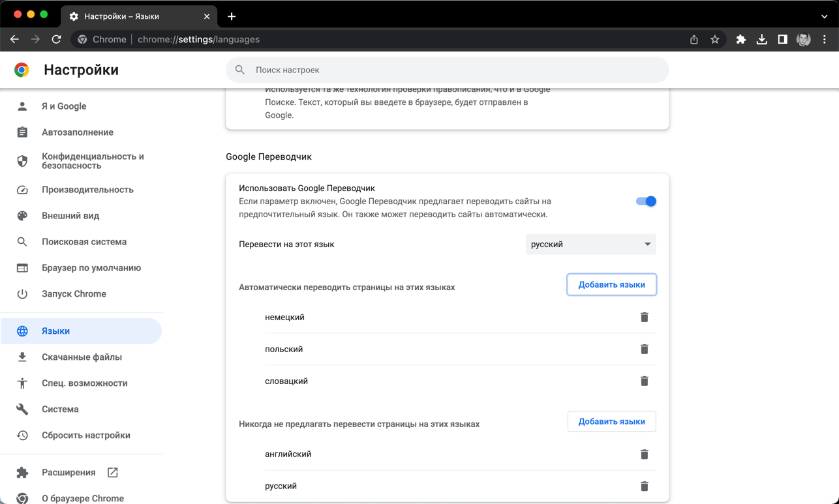
Task: Select Поисковая система in sidebar
Action: pos(84,242)
